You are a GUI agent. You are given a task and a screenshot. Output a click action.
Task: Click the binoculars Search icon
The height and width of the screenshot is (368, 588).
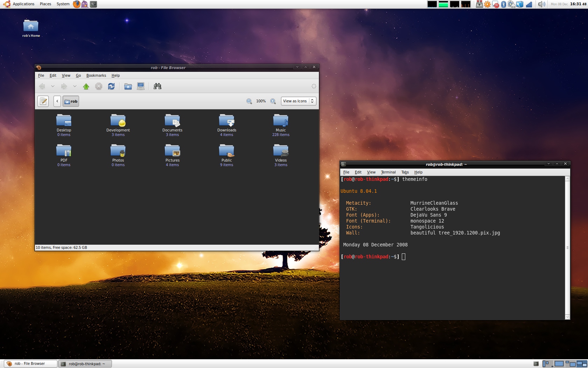click(x=157, y=87)
